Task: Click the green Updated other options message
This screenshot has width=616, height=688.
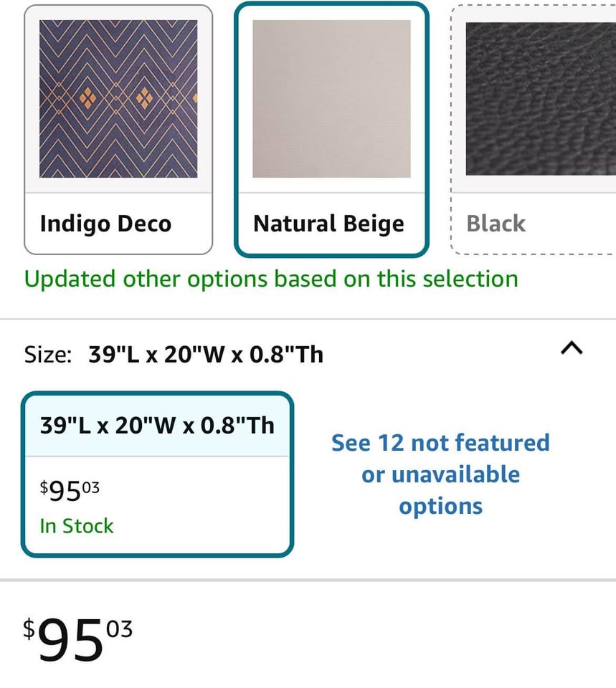Action: (271, 279)
